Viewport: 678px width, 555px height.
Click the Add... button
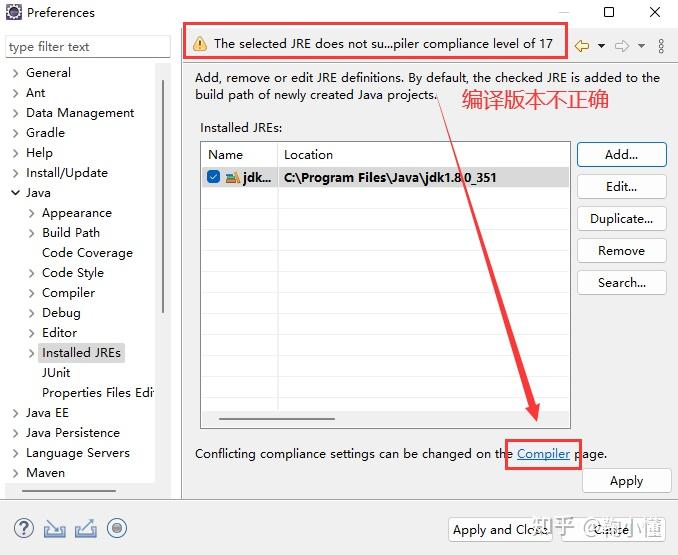(622, 155)
